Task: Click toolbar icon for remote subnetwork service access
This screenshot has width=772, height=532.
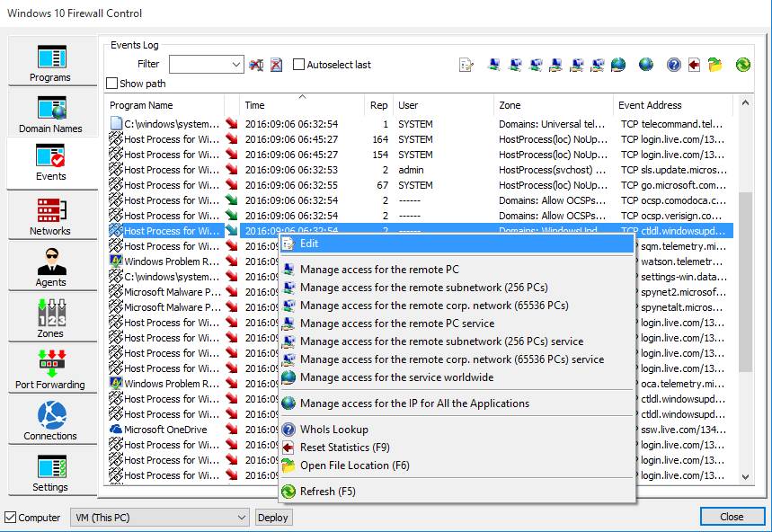Action: [x=577, y=65]
